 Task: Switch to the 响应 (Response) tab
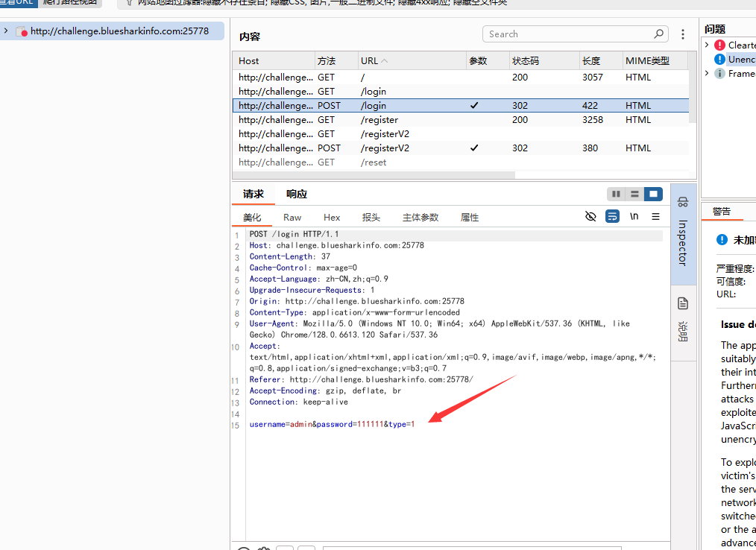click(296, 194)
